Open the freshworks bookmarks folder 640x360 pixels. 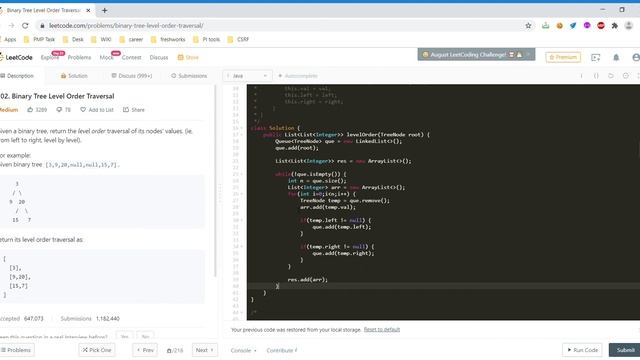[x=168, y=40]
